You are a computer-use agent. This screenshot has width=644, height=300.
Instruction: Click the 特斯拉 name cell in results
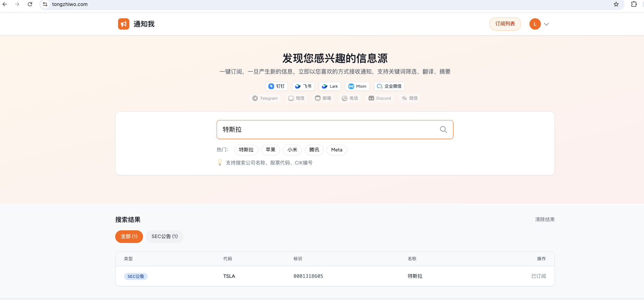415,276
